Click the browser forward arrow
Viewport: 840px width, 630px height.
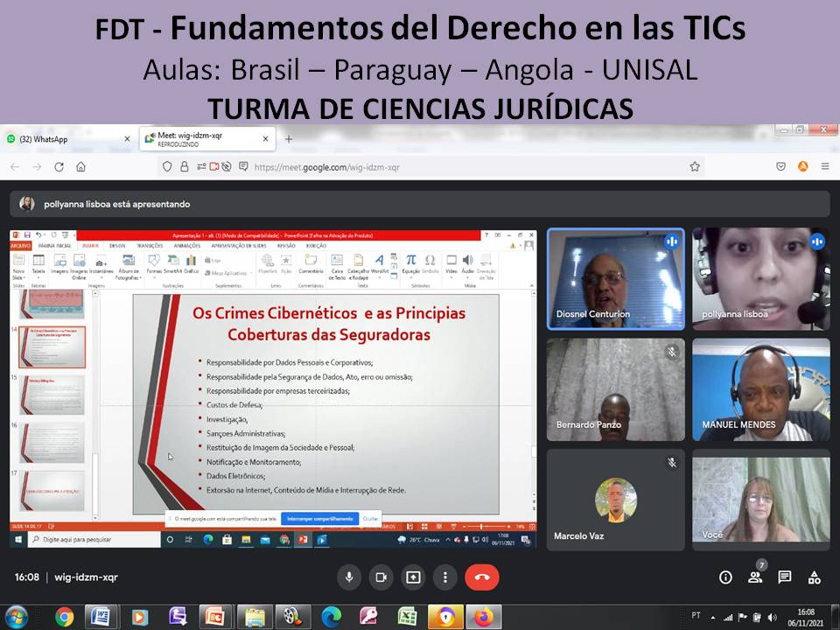[x=37, y=167]
